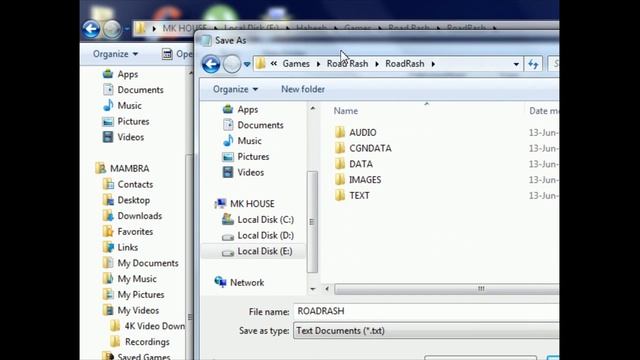Select Network in Save As sidebar

tap(239, 282)
